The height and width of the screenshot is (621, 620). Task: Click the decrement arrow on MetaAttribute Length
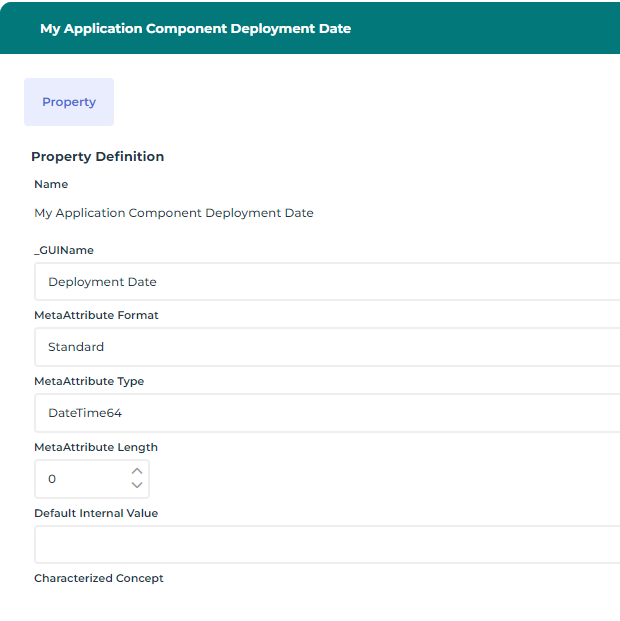(x=137, y=486)
